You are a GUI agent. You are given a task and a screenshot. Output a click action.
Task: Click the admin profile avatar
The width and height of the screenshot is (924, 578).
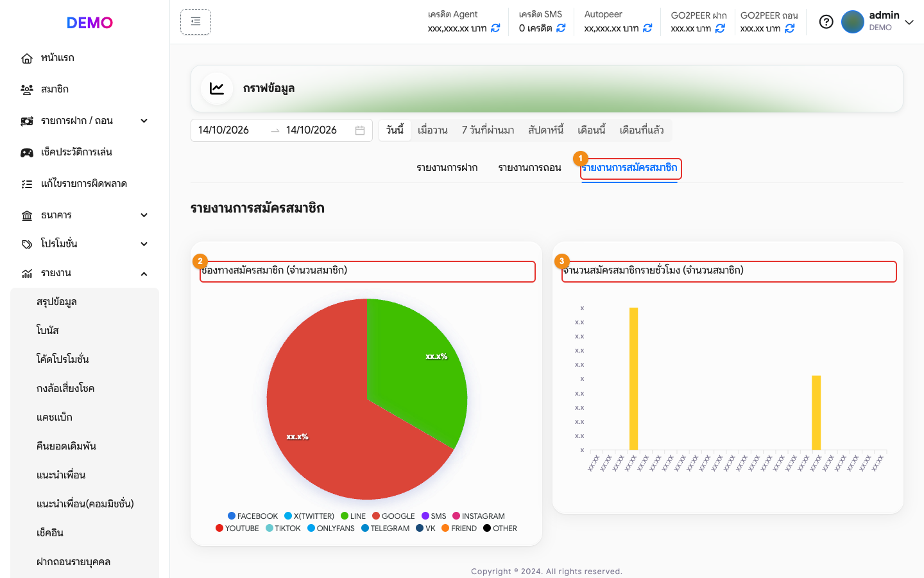coord(853,22)
